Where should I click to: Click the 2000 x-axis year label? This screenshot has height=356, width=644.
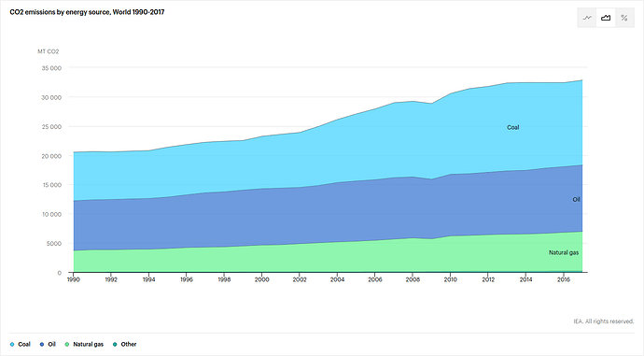point(261,279)
